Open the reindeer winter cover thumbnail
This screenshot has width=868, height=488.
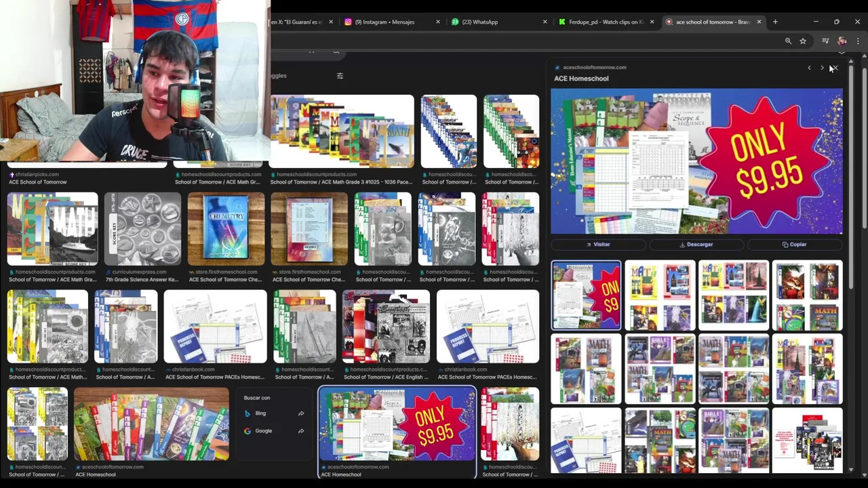pyautogui.click(x=510, y=424)
